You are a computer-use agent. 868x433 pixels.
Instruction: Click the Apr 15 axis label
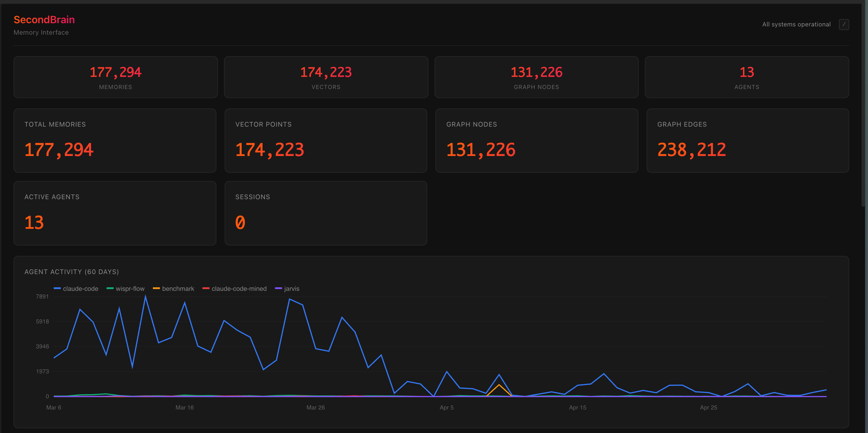tap(578, 407)
